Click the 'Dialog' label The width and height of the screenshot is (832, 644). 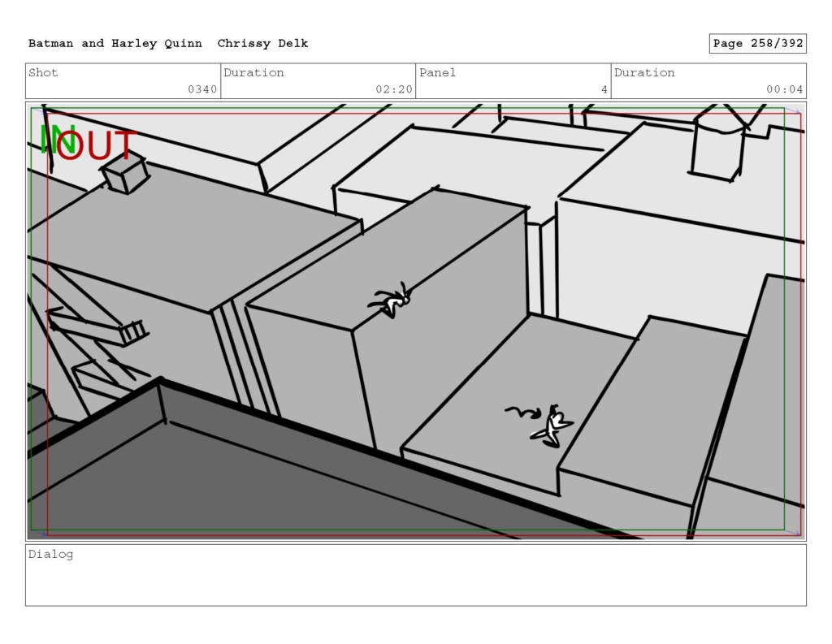pyautogui.click(x=50, y=555)
